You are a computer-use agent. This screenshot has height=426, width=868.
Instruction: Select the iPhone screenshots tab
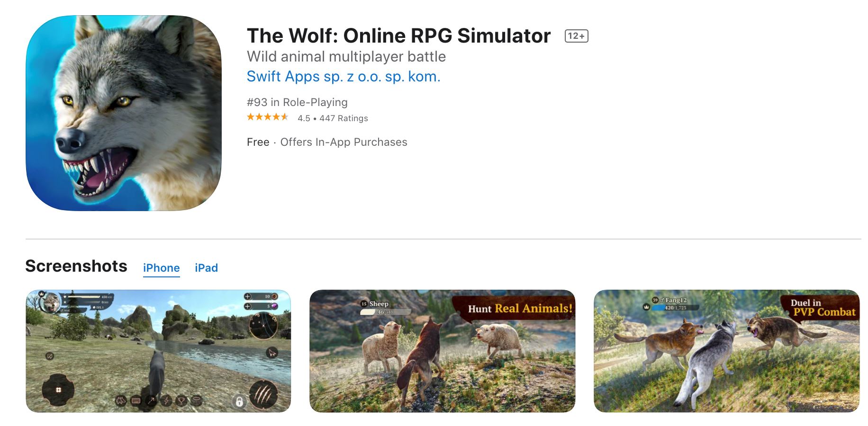click(161, 268)
